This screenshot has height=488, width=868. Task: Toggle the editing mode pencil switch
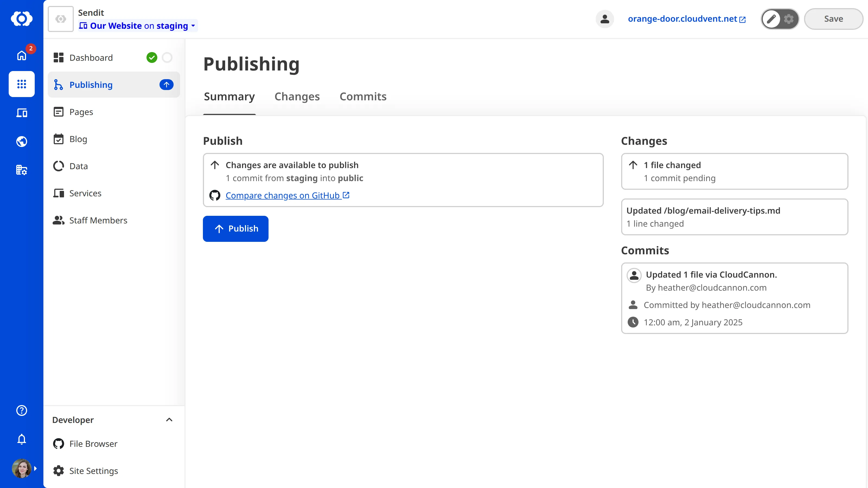pos(771,19)
